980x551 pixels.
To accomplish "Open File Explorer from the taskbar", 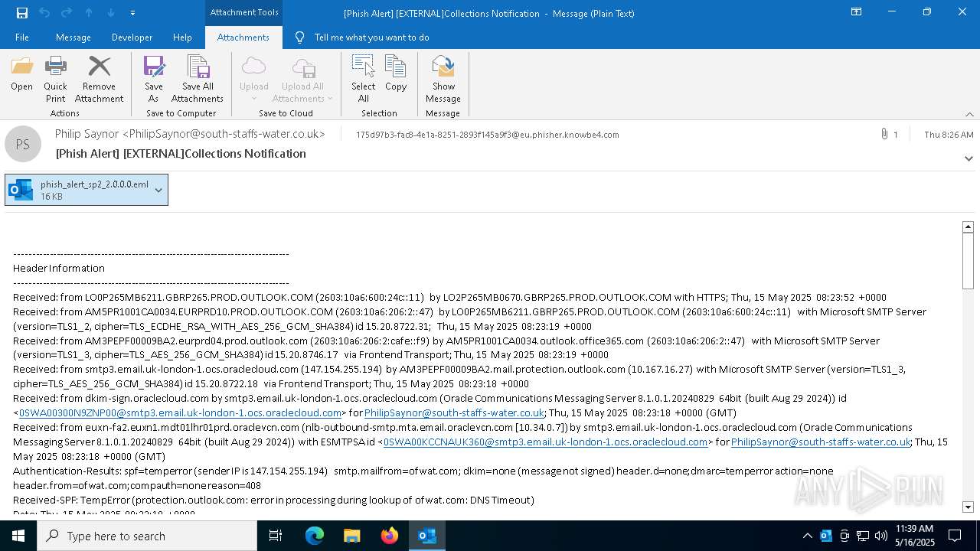I will pyautogui.click(x=351, y=536).
